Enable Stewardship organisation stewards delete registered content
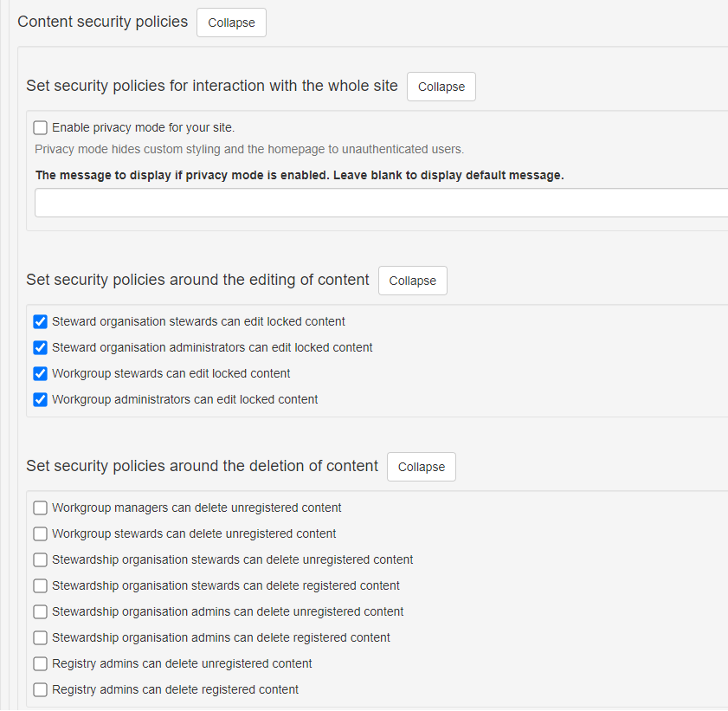Image resolution: width=728 pixels, height=711 pixels. 41,586
